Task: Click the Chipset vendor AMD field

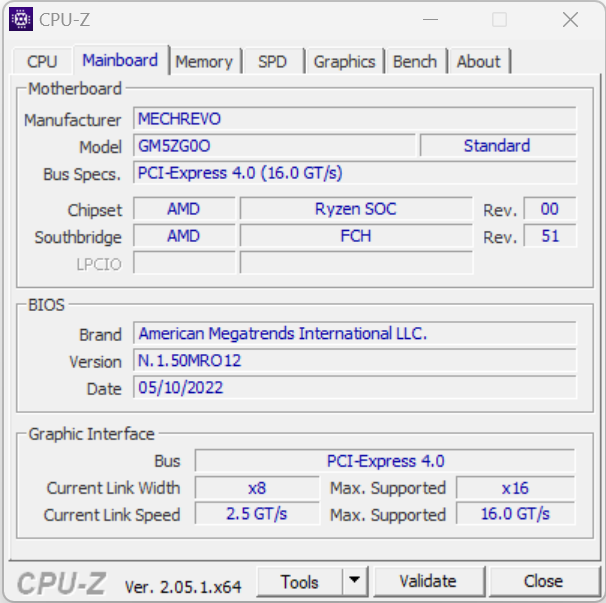Action: tap(184, 209)
